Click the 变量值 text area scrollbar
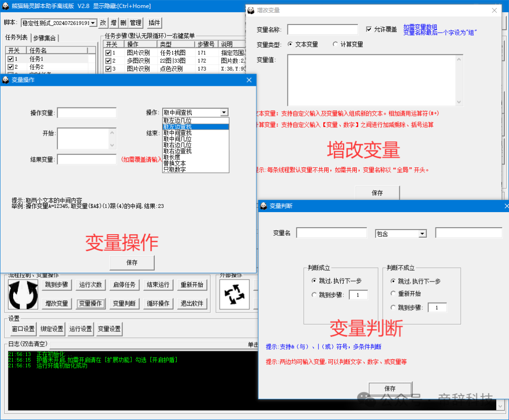Image resolution: width=509 pixels, height=420 pixels. [459, 80]
